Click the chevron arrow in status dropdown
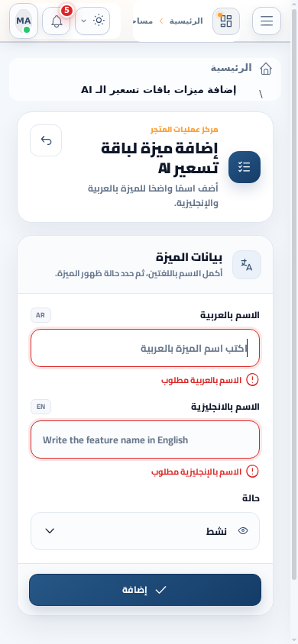The image size is (298, 644). (50, 530)
